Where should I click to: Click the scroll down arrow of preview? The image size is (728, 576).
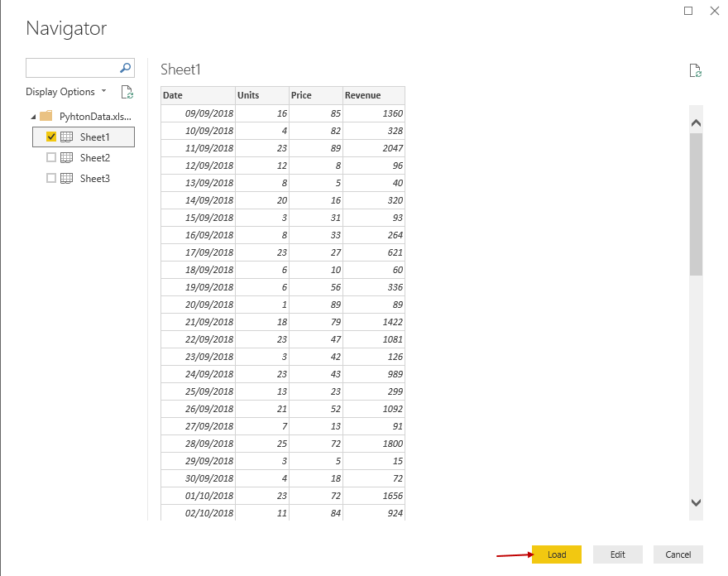[x=696, y=502]
